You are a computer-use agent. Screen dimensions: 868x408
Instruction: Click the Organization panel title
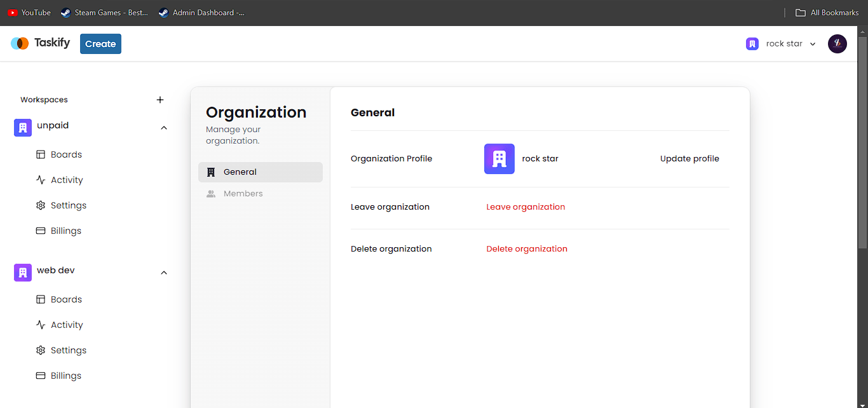pos(256,112)
